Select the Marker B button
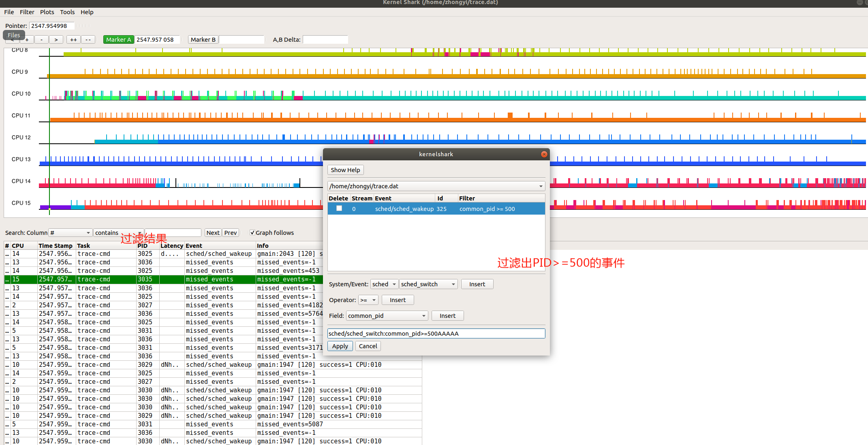Viewport: 868px width, 445px height. 203,39
